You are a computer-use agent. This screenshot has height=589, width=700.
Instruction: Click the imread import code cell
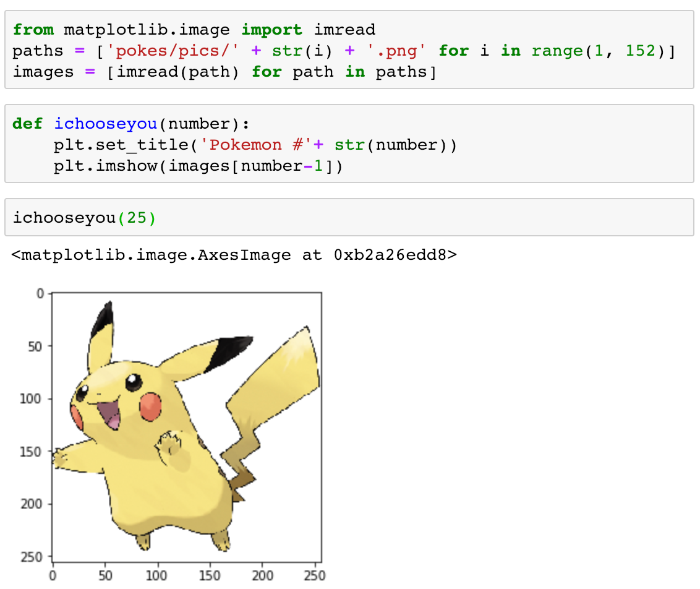349,50
